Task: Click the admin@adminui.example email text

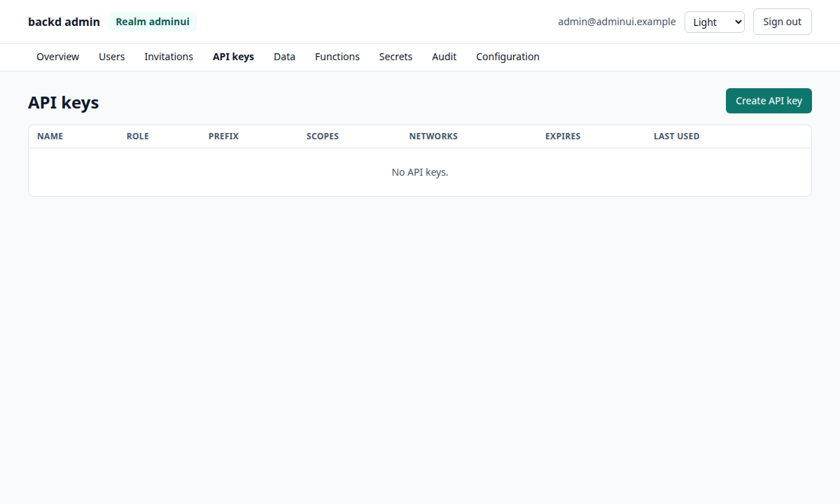Action: (617, 22)
